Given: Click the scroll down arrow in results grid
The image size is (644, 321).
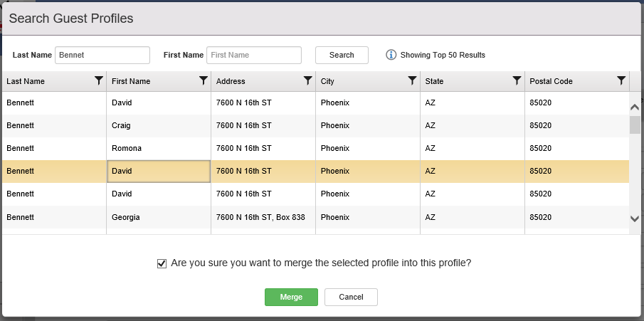Looking at the screenshot, I should click(x=635, y=219).
